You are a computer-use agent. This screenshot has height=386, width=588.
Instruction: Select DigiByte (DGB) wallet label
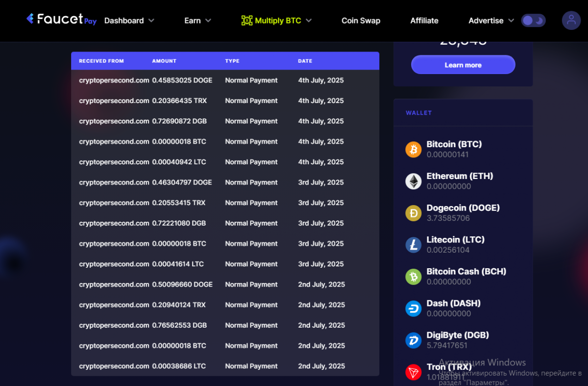(x=458, y=335)
